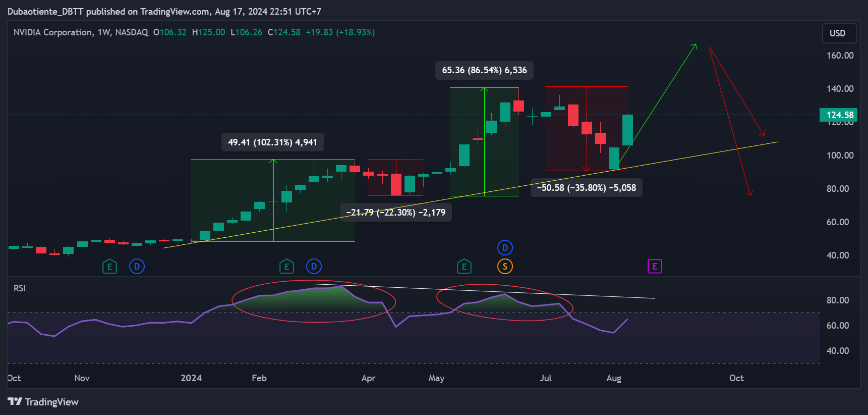Click the low value L106.26
Viewport: 868px width, 415px height.
(x=247, y=32)
